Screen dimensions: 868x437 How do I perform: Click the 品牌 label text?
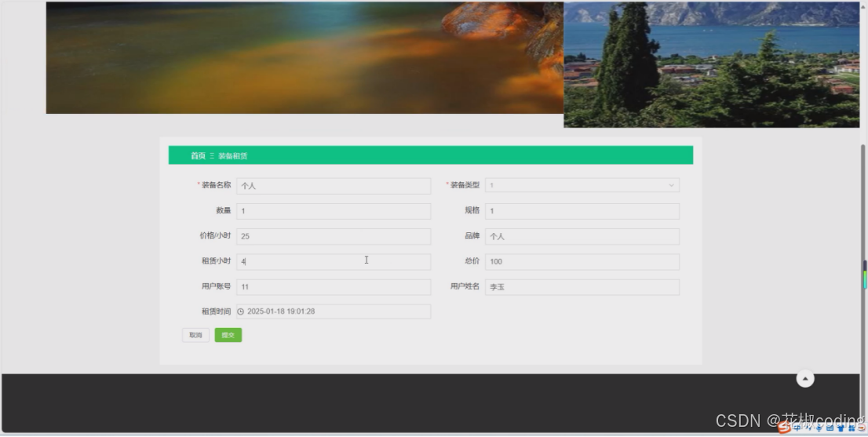coord(472,235)
